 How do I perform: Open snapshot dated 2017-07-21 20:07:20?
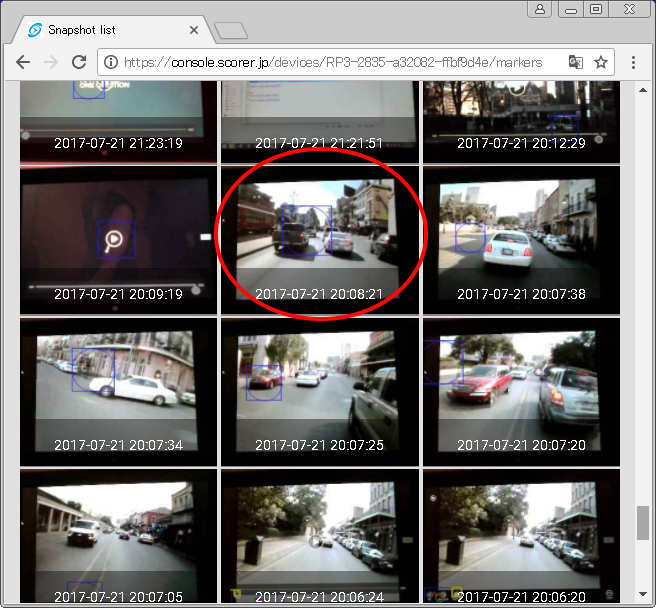coord(521,392)
